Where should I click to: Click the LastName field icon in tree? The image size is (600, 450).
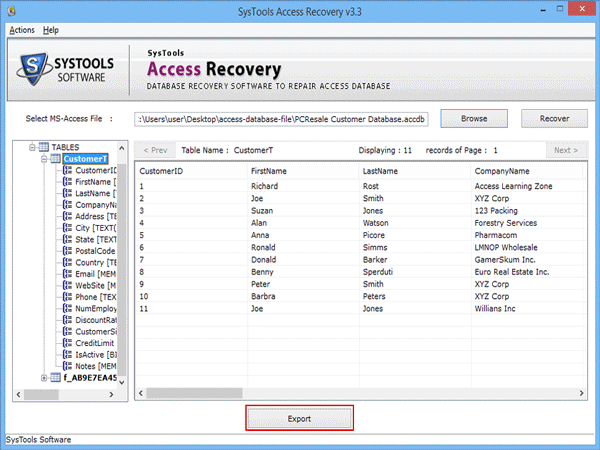[x=67, y=193]
